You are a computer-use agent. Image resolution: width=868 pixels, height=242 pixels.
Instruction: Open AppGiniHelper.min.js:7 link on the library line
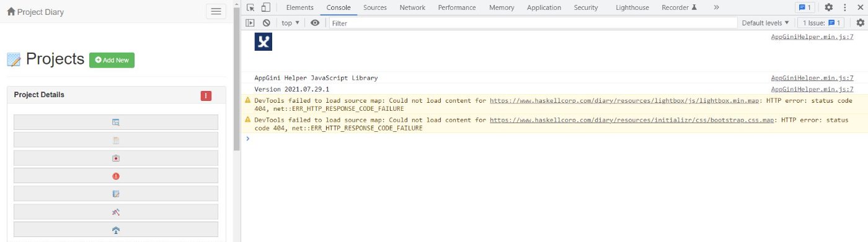coord(812,78)
